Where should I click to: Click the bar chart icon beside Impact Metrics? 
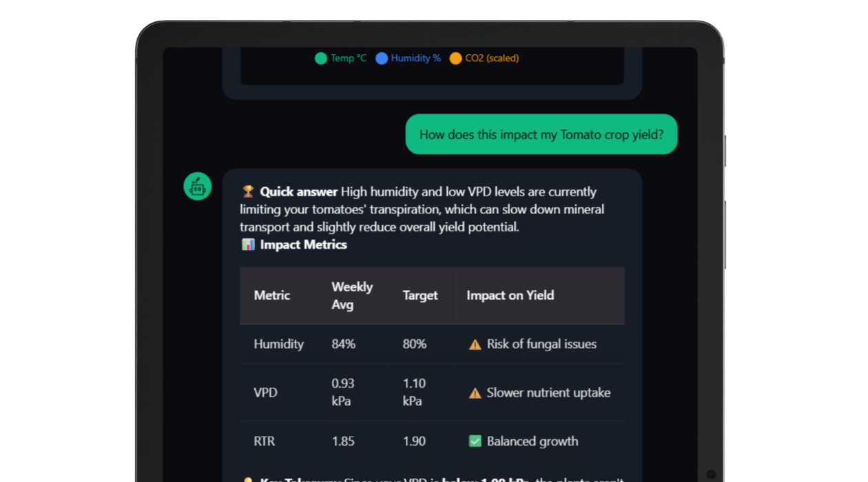pos(248,245)
